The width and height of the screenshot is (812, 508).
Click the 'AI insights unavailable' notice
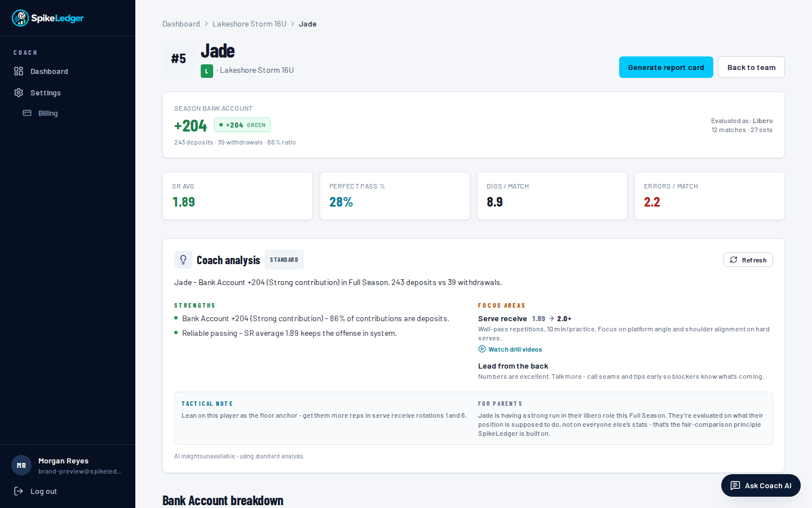[239, 456]
